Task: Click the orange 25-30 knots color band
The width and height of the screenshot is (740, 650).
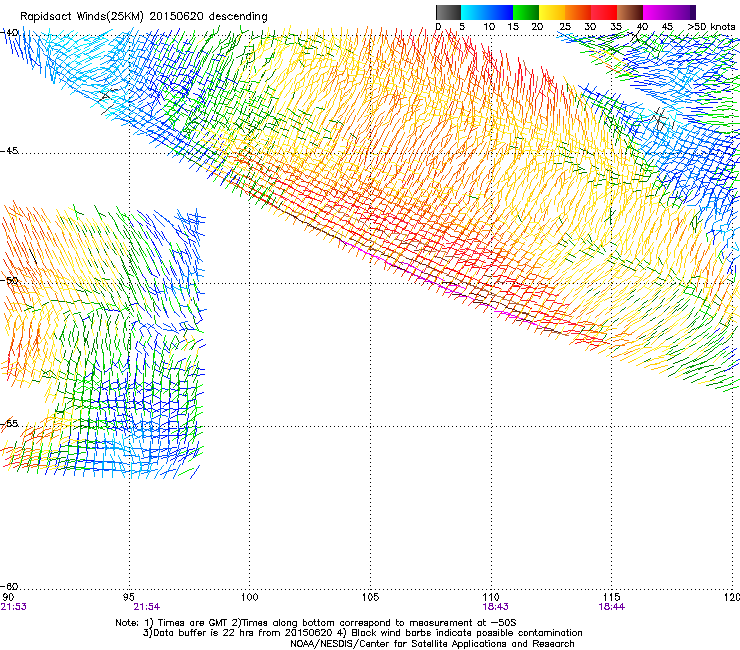Action: pyautogui.click(x=578, y=12)
